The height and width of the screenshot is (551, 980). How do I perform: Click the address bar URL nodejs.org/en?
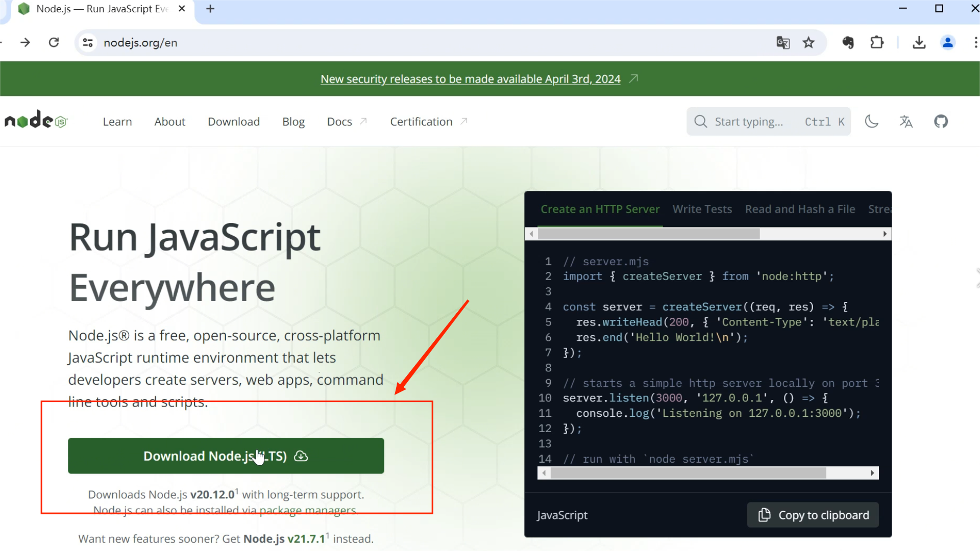coord(140,43)
